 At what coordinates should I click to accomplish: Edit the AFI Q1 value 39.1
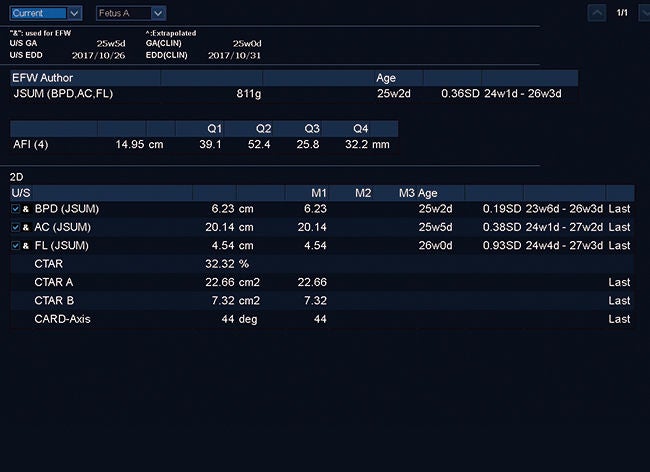point(210,145)
